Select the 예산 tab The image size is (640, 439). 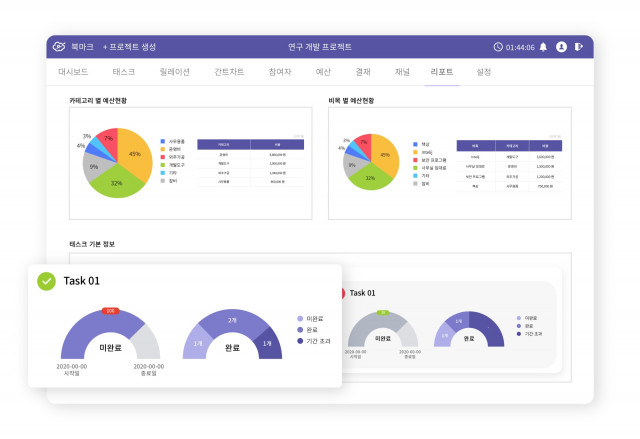click(323, 73)
